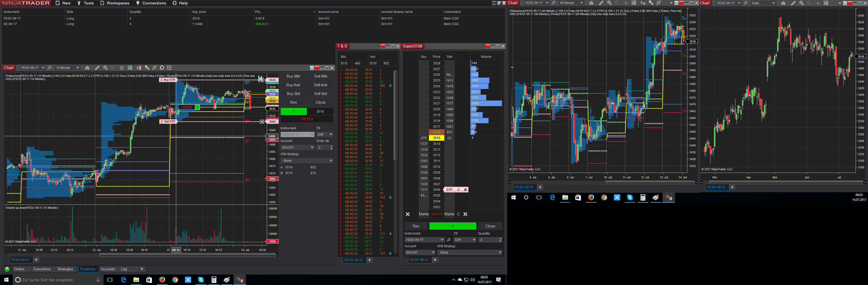Open bar type settings in 60 Minute chart

(x=591, y=3)
